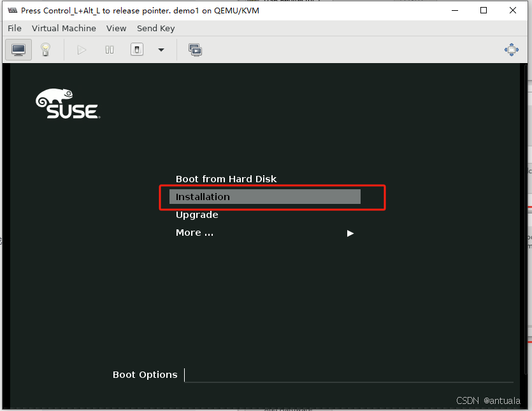Open the Send Key menu
Viewport: 532px width, 411px height.
[155, 28]
